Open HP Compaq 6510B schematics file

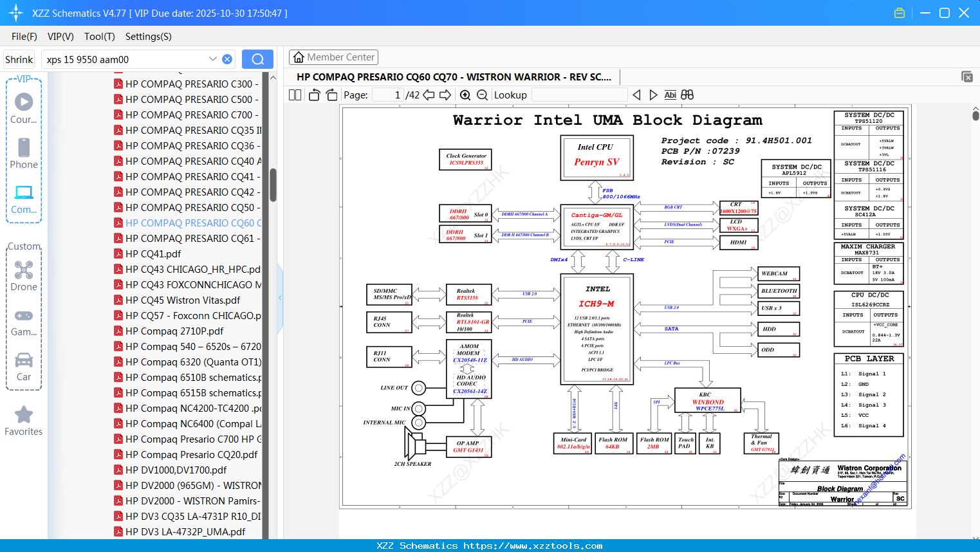point(187,377)
